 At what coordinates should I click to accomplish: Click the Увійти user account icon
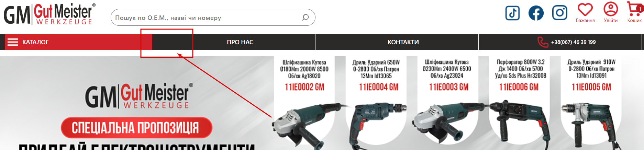[x=611, y=9]
